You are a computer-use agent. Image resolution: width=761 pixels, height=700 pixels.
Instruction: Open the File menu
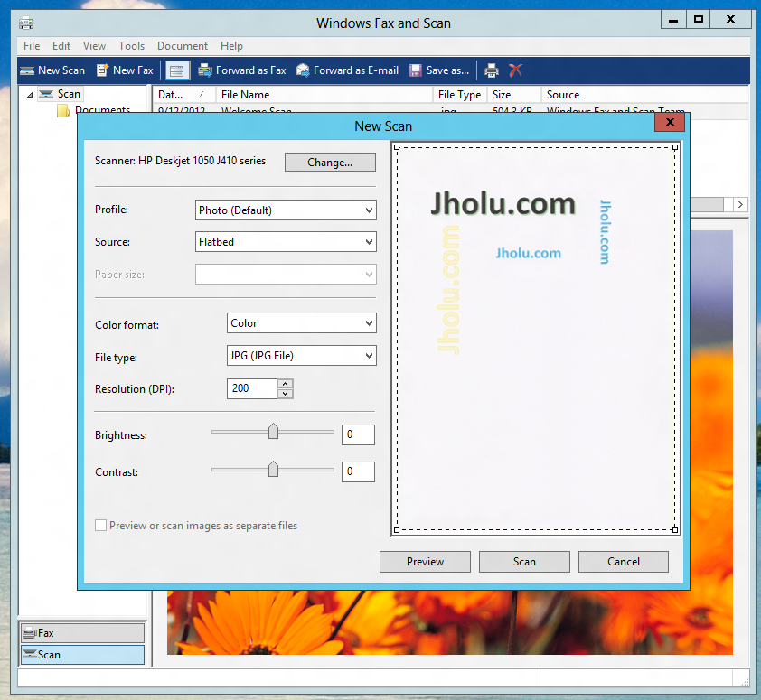(x=32, y=46)
